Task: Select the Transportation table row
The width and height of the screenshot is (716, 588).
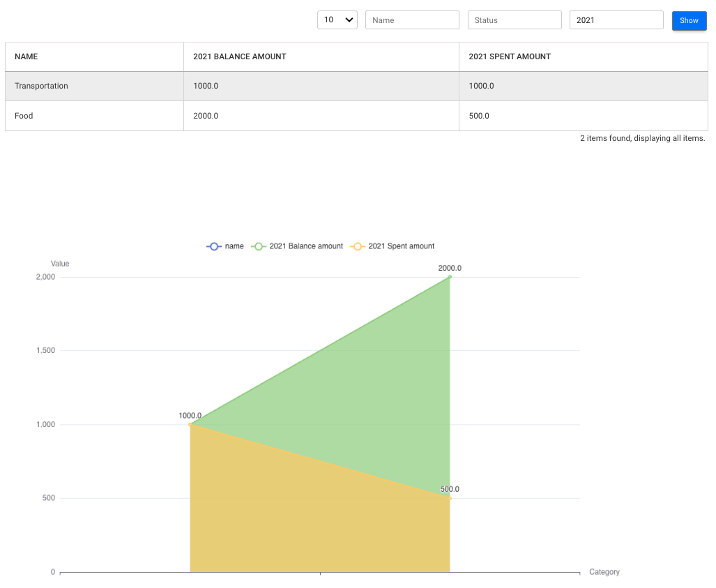Action: pyautogui.click(x=42, y=86)
